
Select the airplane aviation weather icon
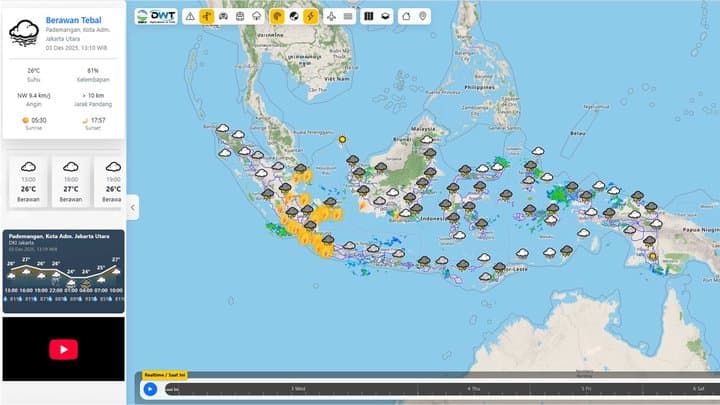(x=332, y=17)
